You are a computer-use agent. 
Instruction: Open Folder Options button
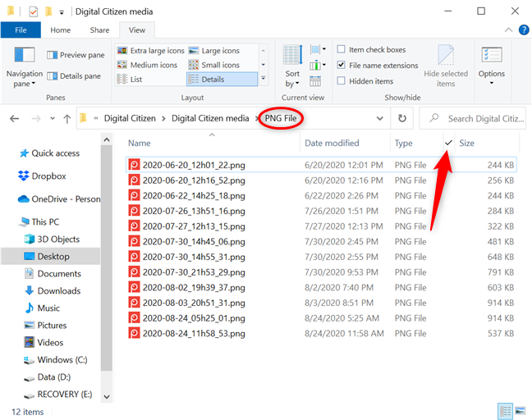click(491, 66)
